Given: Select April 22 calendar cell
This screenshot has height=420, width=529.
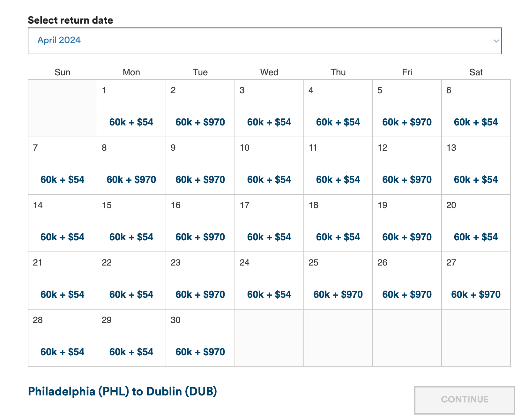Looking at the screenshot, I should coord(131,281).
